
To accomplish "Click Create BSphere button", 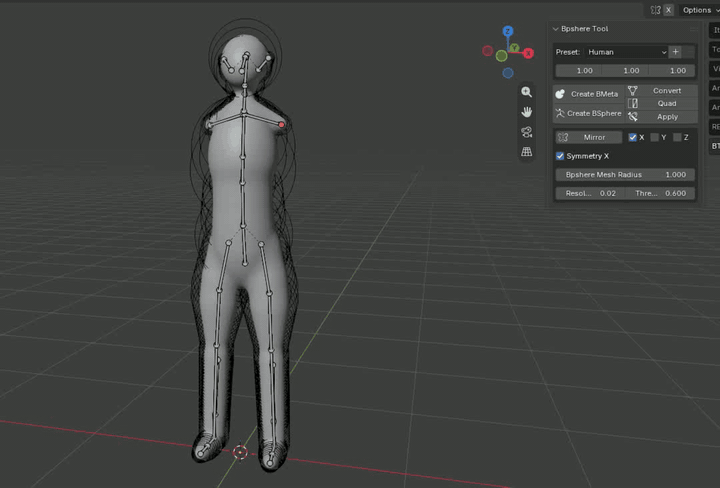I will click(588, 113).
